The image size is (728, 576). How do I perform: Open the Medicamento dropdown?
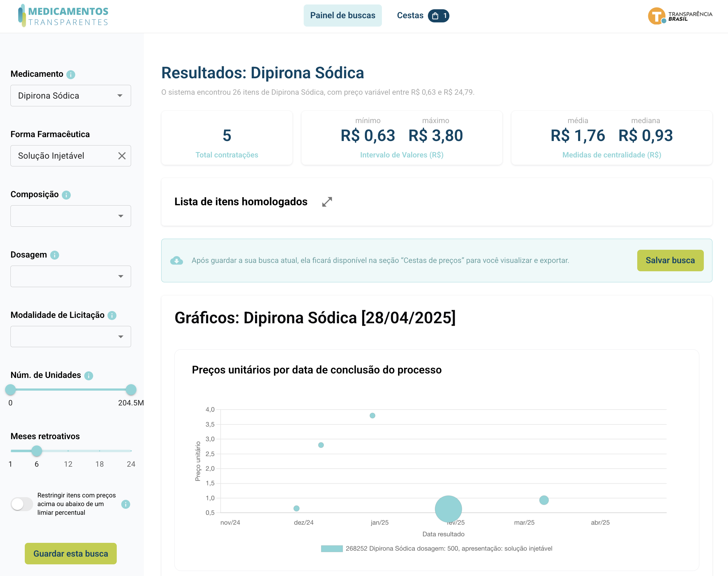click(x=71, y=95)
